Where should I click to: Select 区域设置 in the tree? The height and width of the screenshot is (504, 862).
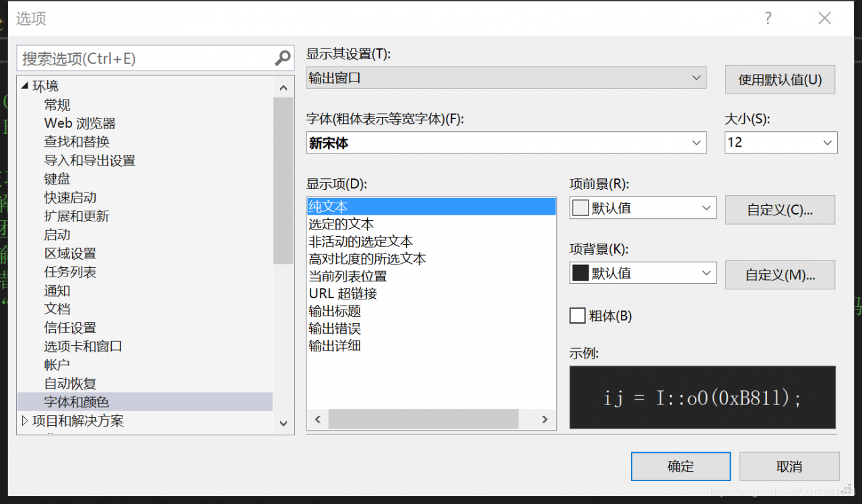[x=70, y=254]
